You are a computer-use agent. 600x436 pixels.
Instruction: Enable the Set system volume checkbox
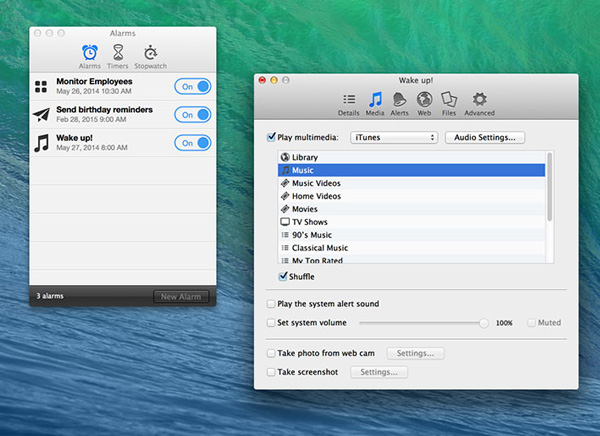click(271, 323)
